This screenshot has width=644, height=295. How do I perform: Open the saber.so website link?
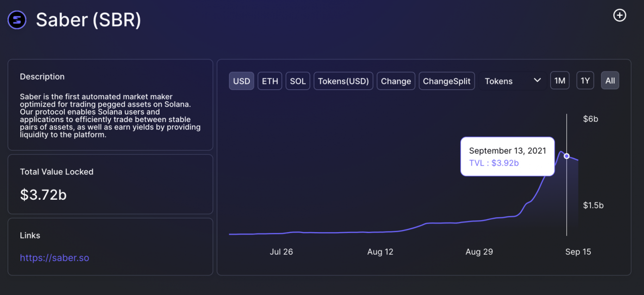pos(55,258)
